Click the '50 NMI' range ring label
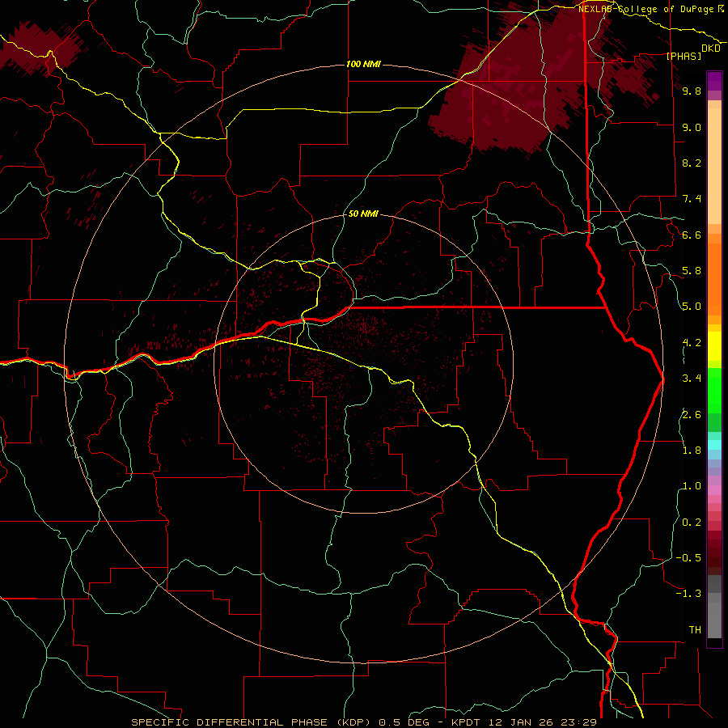Image resolution: width=728 pixels, height=728 pixels. click(x=363, y=214)
